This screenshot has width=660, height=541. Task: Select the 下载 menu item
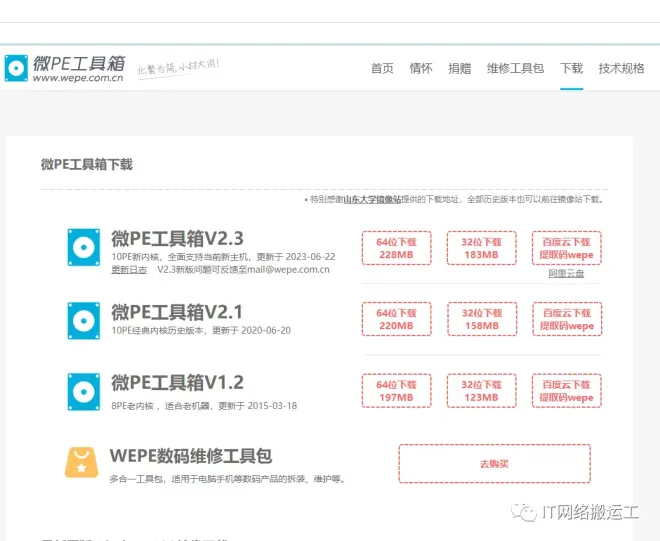(572, 68)
